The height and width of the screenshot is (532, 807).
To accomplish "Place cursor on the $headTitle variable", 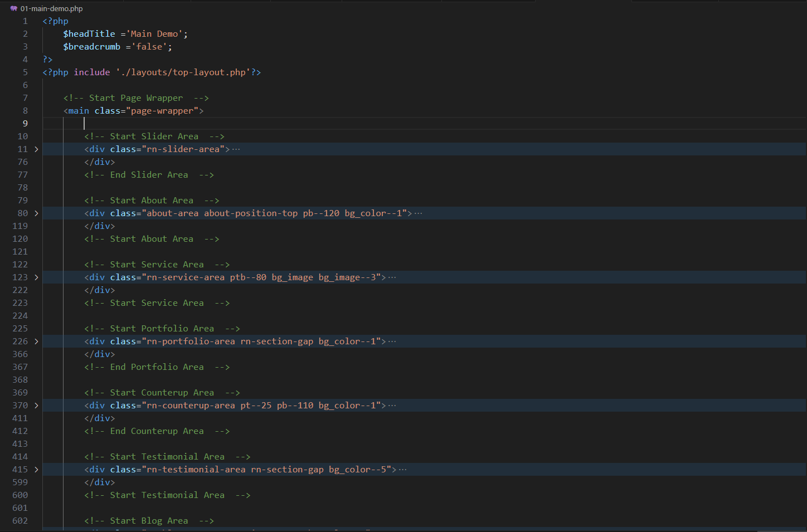I will click(89, 34).
